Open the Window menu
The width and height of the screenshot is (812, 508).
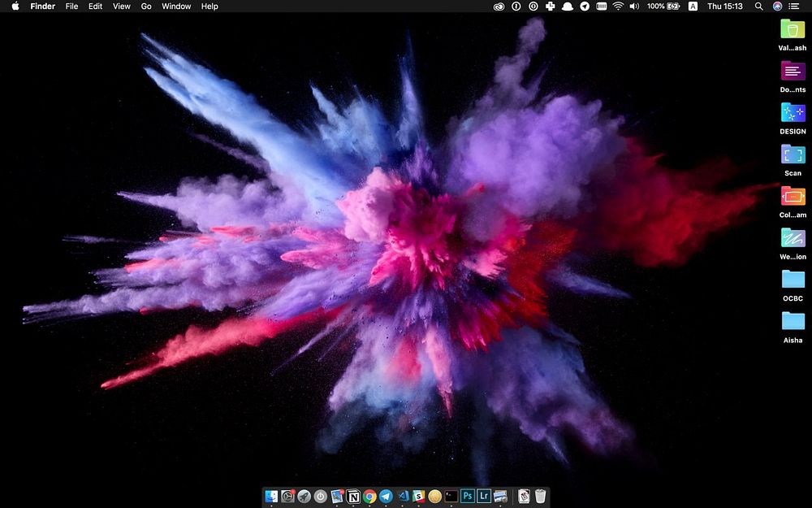(x=176, y=7)
